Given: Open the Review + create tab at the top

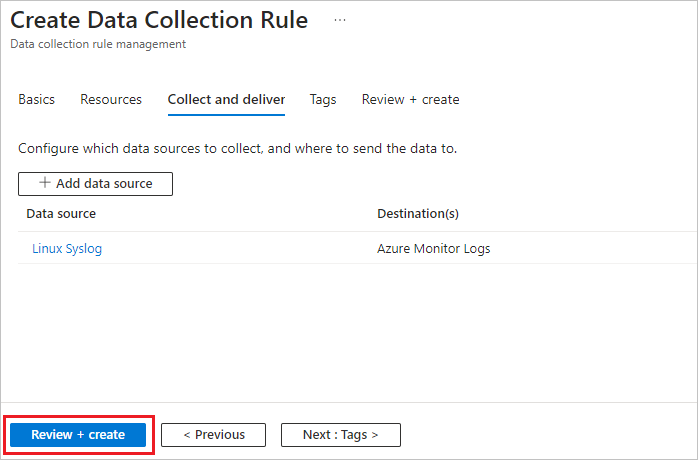Looking at the screenshot, I should [410, 99].
